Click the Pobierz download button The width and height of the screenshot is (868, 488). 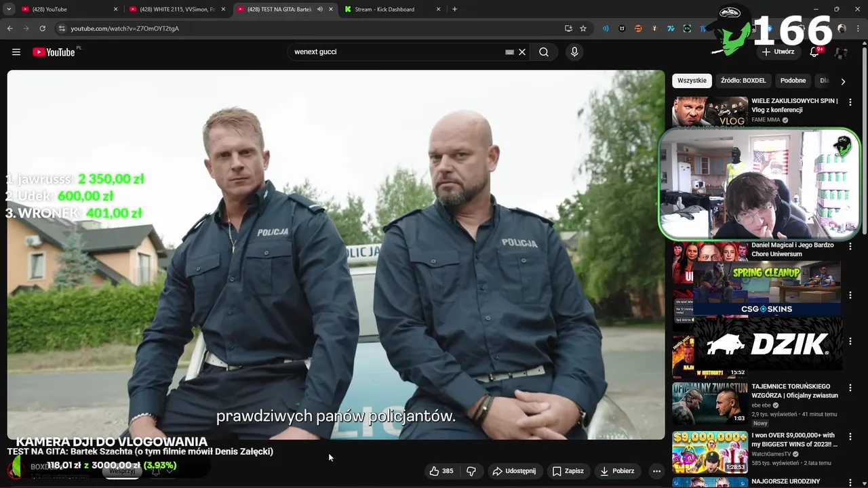pyautogui.click(x=617, y=471)
